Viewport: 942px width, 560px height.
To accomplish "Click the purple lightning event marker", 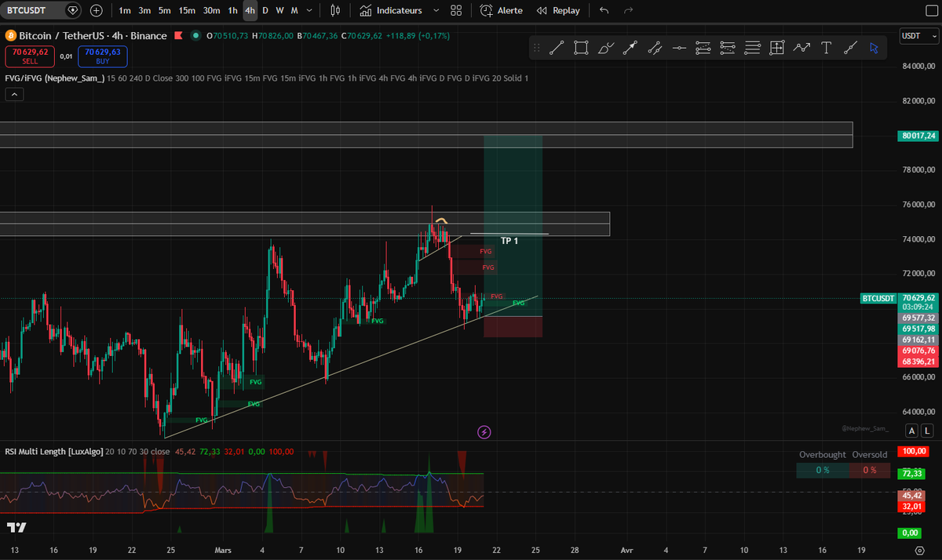I will [x=484, y=432].
